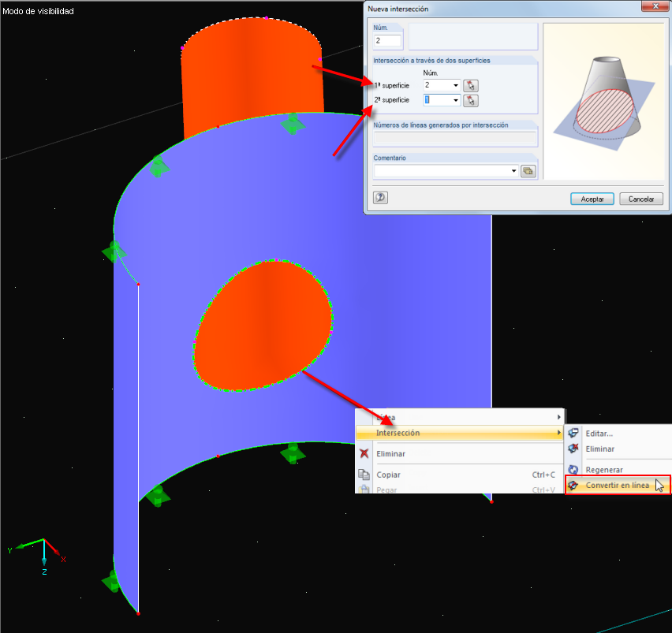The image size is (672, 633).
Task: Click the Cancelar button
Action: 641,199
